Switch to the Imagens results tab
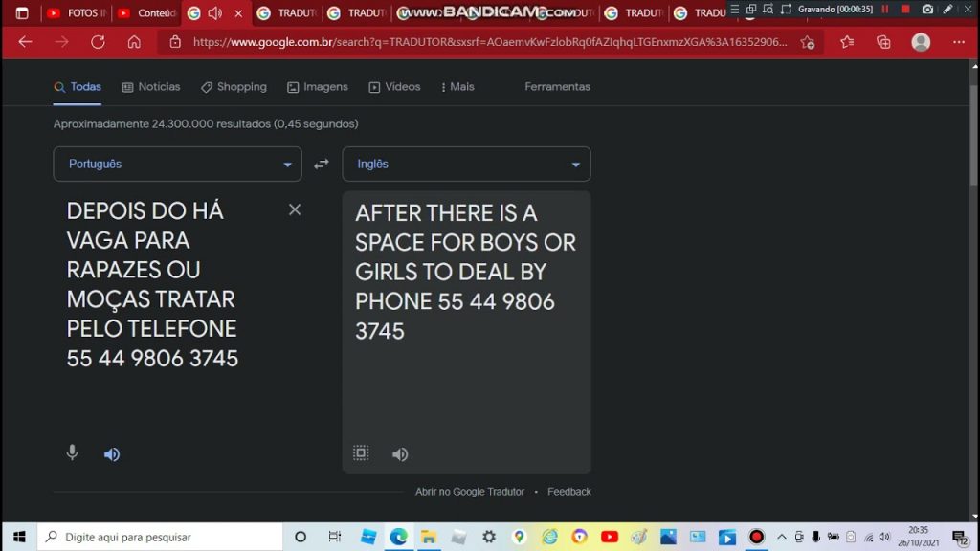 pos(317,86)
